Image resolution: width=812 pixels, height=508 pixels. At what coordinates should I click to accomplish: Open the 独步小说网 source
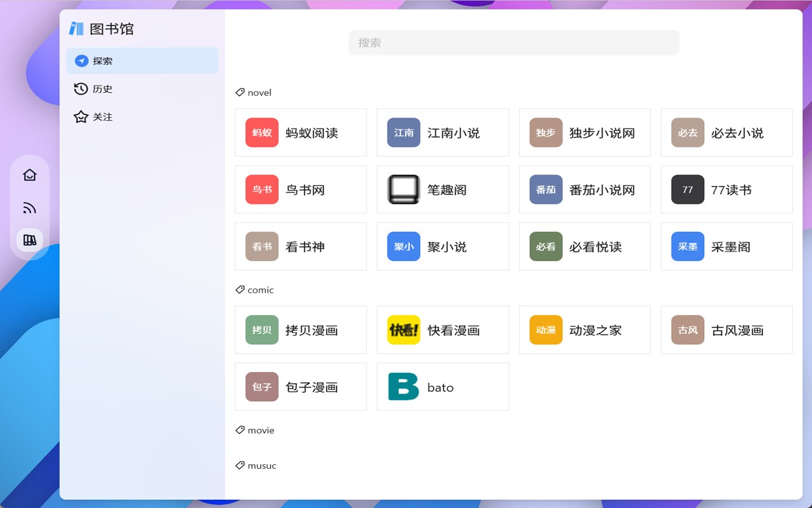click(x=585, y=133)
